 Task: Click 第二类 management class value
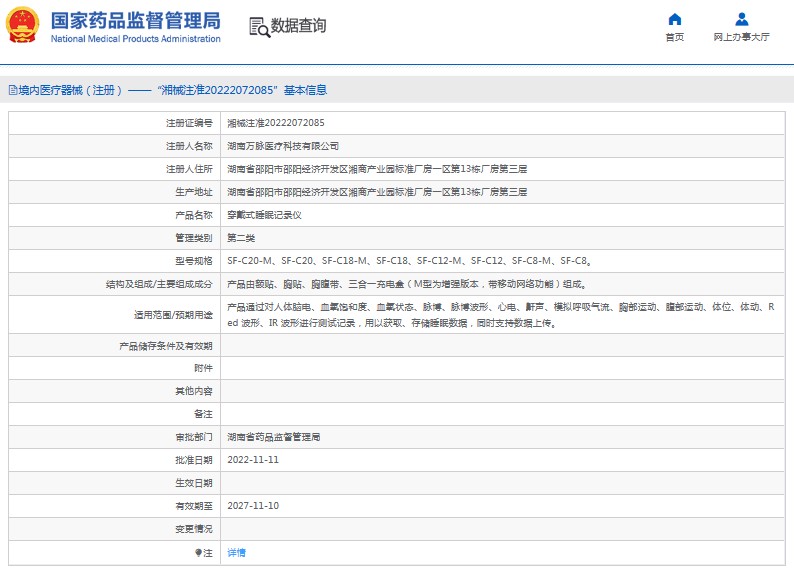[241, 238]
